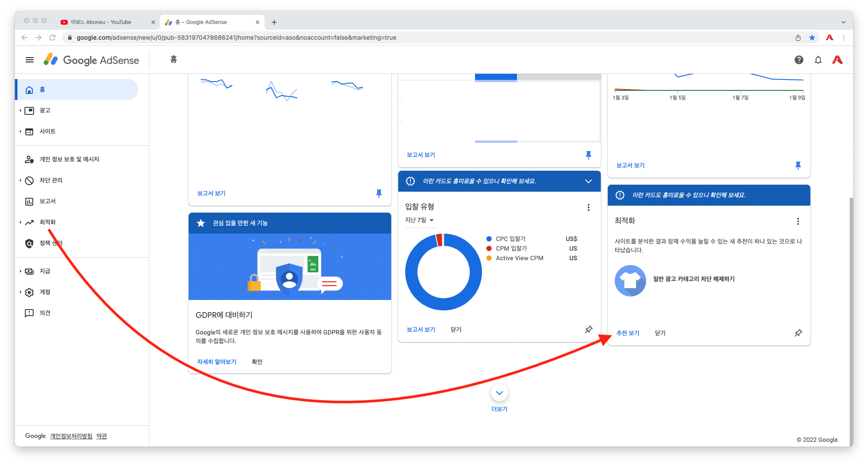Open the Chrome three-dot menu
868x465 pixels.
click(844, 38)
